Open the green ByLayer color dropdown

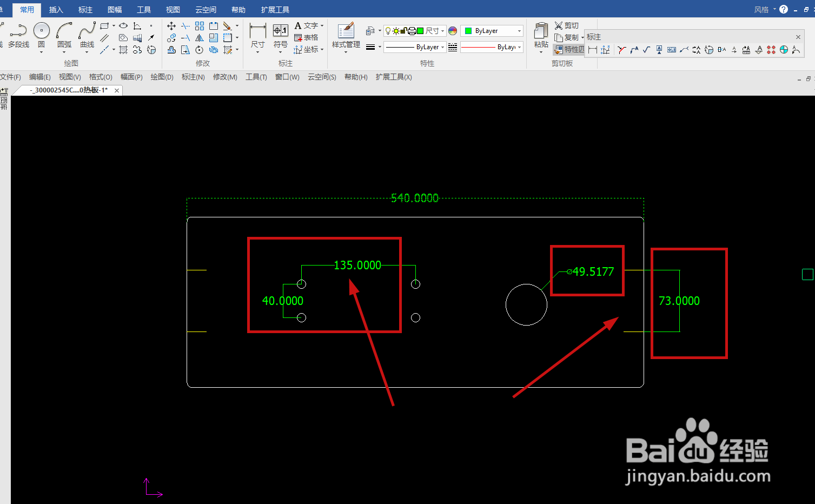[492, 31]
